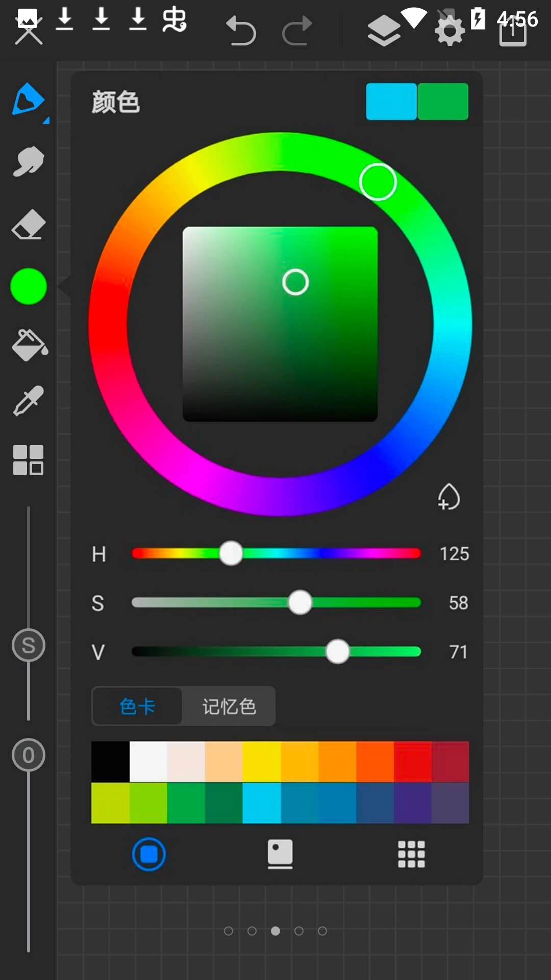Select the smudge tool
The height and width of the screenshot is (980, 551).
click(28, 162)
